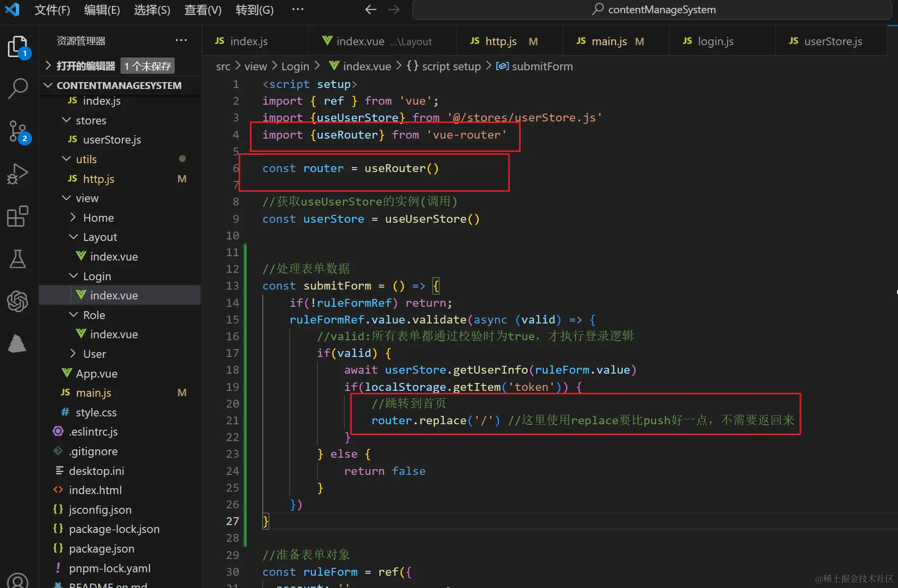Click submitForm in the breadcrumb
This screenshot has width=898, height=588.
[x=542, y=66]
